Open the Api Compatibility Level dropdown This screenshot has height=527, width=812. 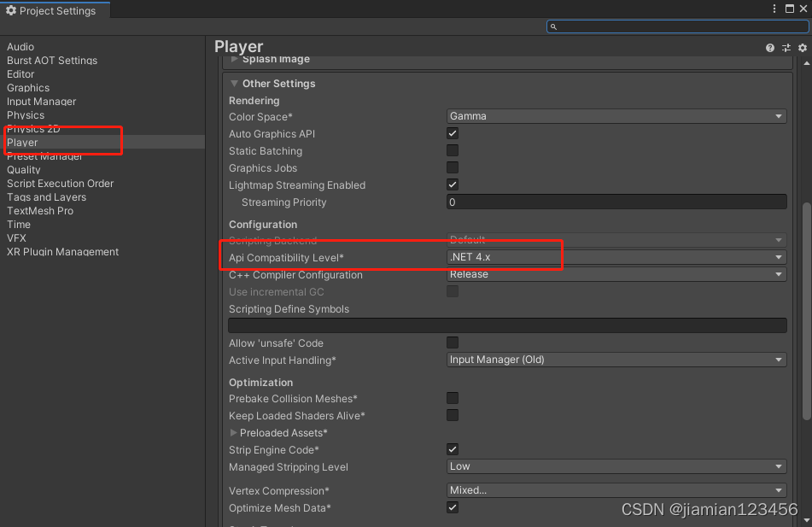tap(615, 256)
